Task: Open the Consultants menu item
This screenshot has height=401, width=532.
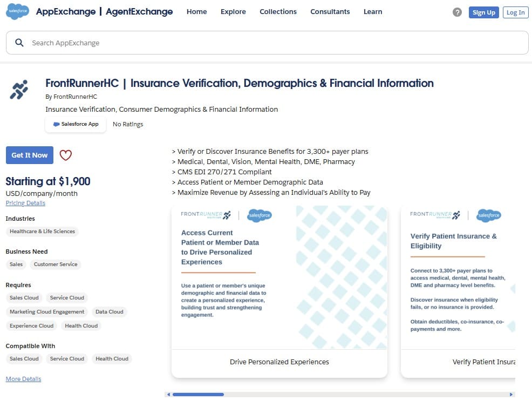Action: point(330,11)
